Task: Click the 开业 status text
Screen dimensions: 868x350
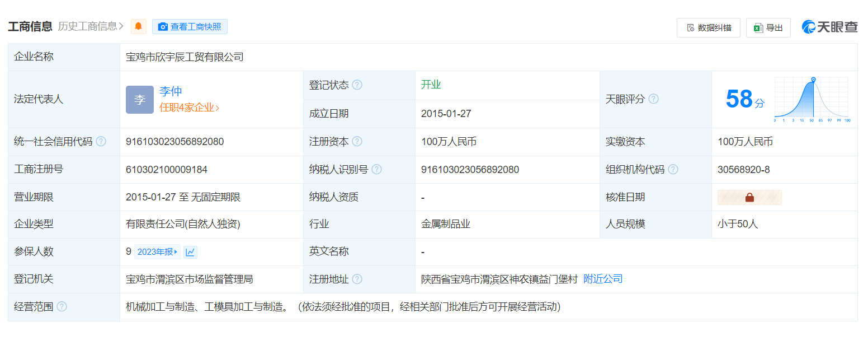Action: pos(431,85)
